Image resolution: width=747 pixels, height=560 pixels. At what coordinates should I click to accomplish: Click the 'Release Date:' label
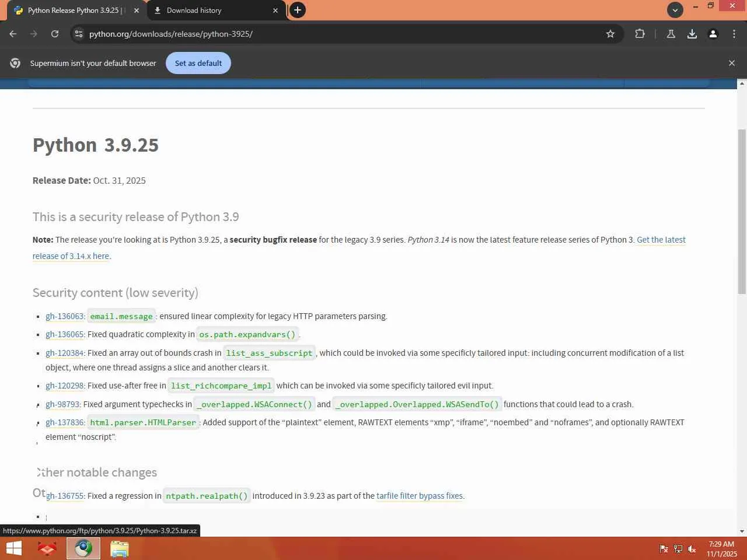click(62, 181)
